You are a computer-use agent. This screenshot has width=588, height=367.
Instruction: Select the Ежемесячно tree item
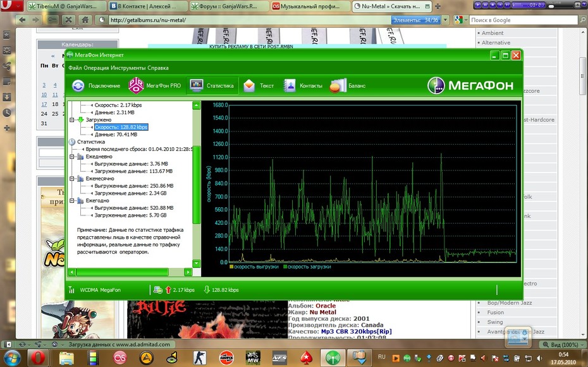tap(100, 179)
